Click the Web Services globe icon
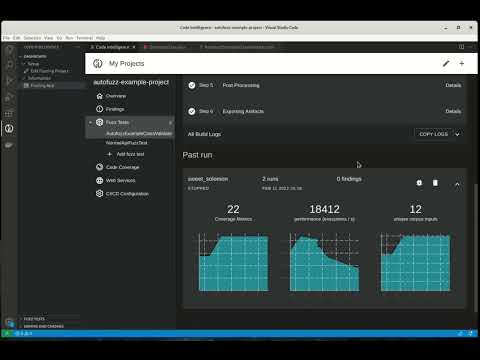 pos(99,180)
